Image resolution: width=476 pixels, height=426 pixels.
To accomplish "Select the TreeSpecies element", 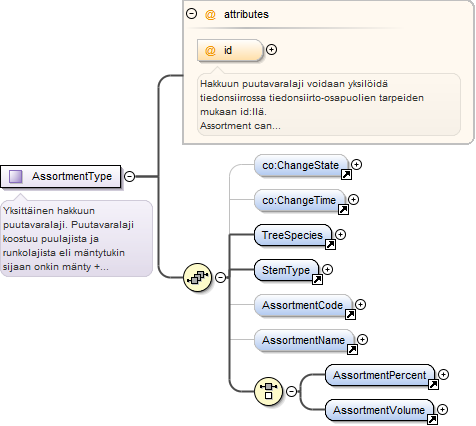I will click(293, 235).
